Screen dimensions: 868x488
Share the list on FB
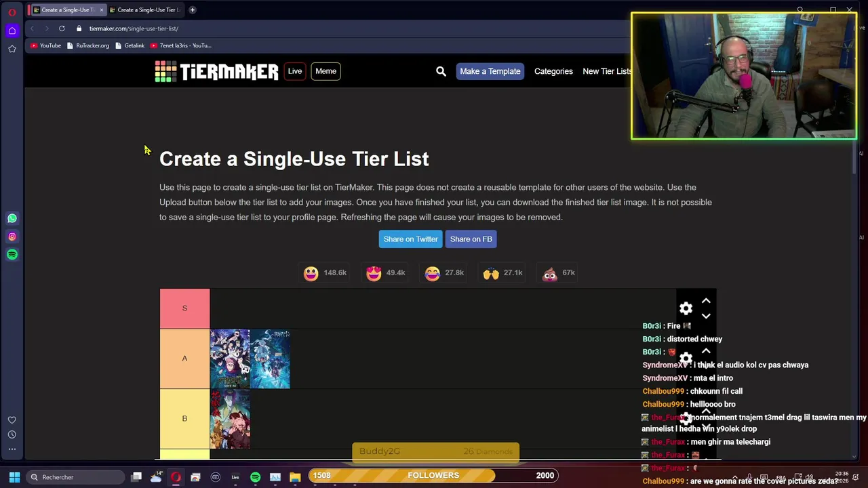tap(471, 239)
